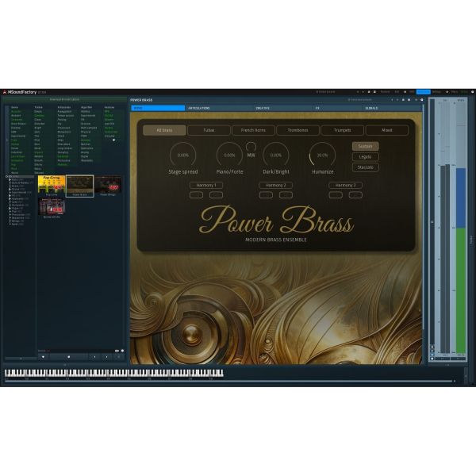Image resolution: width=476 pixels, height=476 pixels.
Task: Click the green output level meter
Action: coord(461,290)
